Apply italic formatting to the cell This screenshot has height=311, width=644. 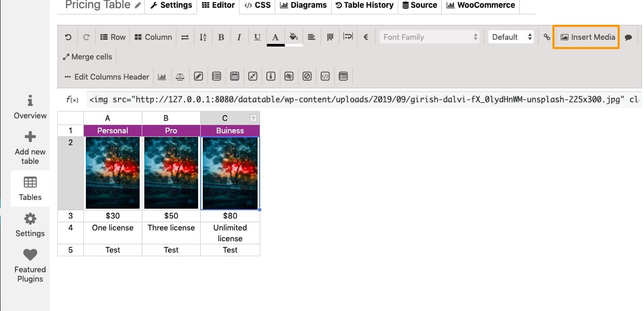point(239,37)
